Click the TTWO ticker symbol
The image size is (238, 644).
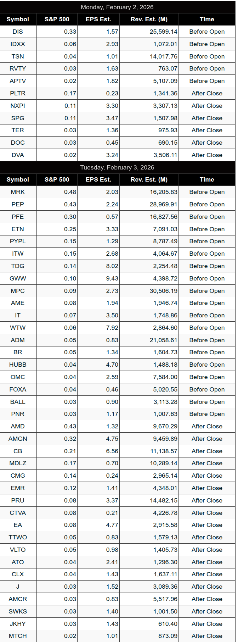18,537
